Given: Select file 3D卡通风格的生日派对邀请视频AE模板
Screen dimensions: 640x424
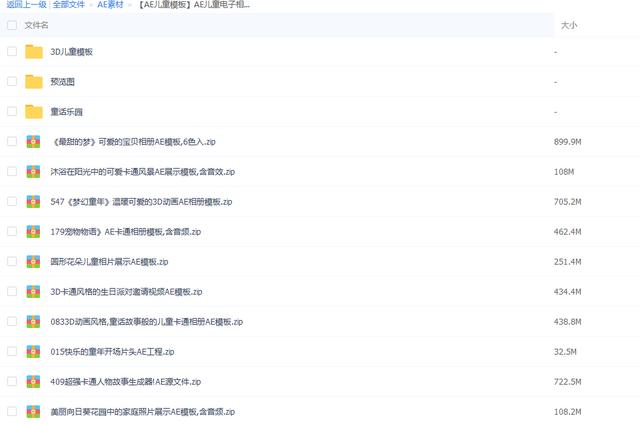Looking at the screenshot, I should pos(126,291).
